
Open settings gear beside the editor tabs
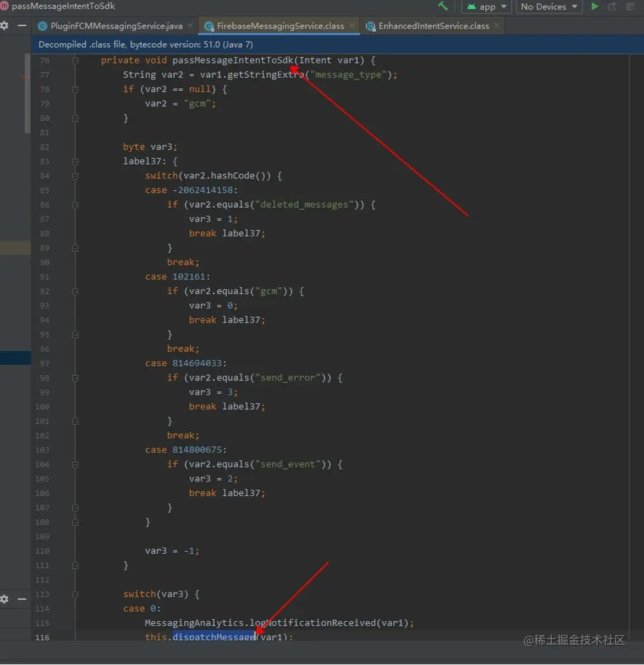4,26
